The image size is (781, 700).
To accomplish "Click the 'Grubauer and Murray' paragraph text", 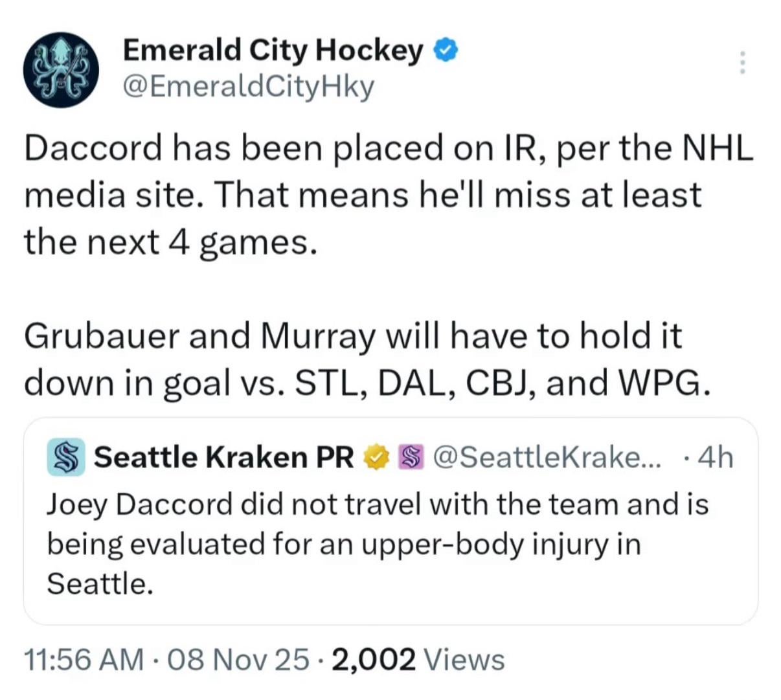I will point(353,337).
